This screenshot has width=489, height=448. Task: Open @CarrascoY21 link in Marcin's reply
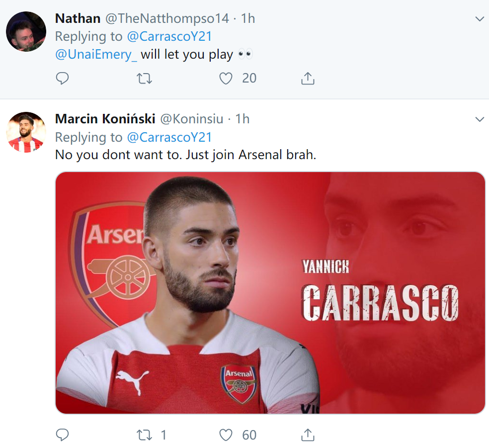coord(169,137)
